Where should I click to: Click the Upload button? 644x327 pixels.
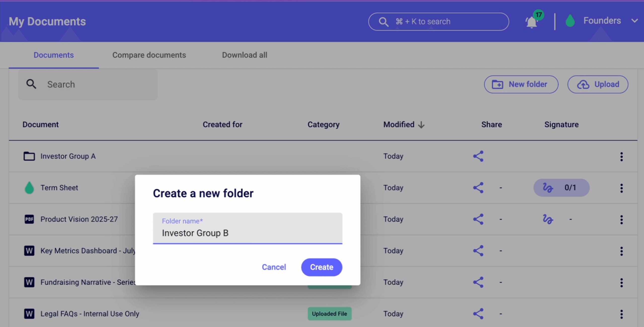[598, 84]
